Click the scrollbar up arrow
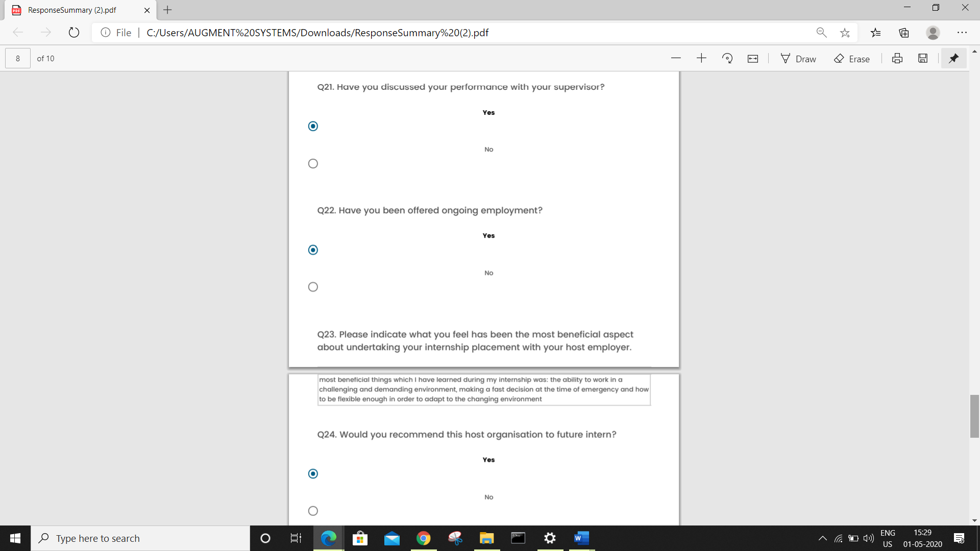 (x=974, y=52)
